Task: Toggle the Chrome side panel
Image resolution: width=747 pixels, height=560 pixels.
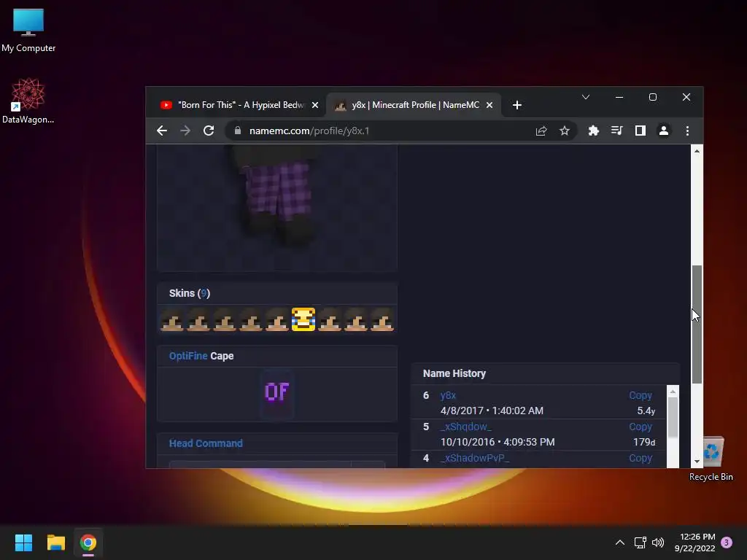Action: (640, 131)
